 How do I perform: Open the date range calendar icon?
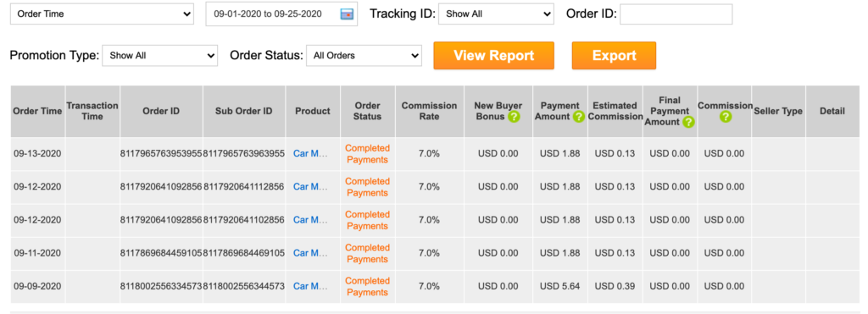(x=347, y=14)
